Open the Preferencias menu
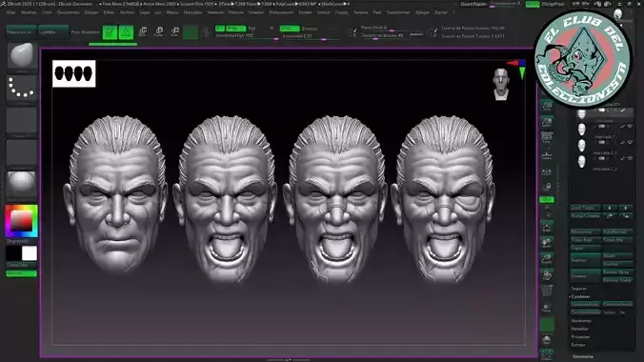The image size is (644, 362). point(281,12)
